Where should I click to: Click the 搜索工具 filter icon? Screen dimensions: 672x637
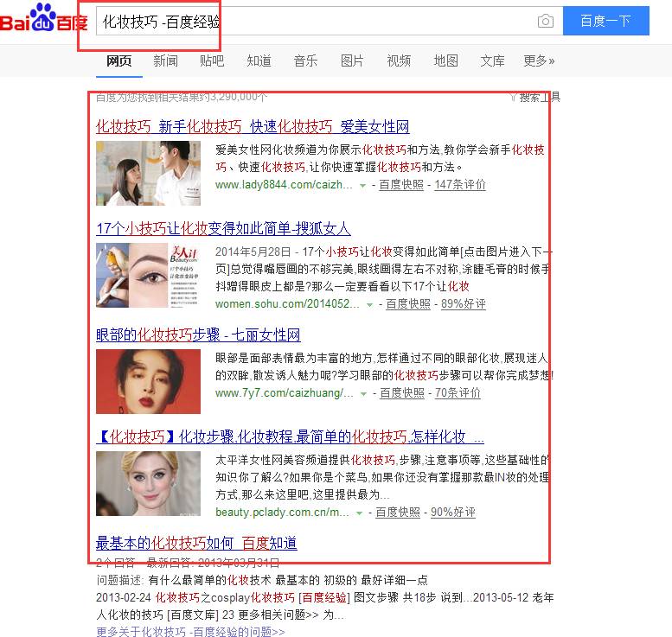(x=513, y=98)
